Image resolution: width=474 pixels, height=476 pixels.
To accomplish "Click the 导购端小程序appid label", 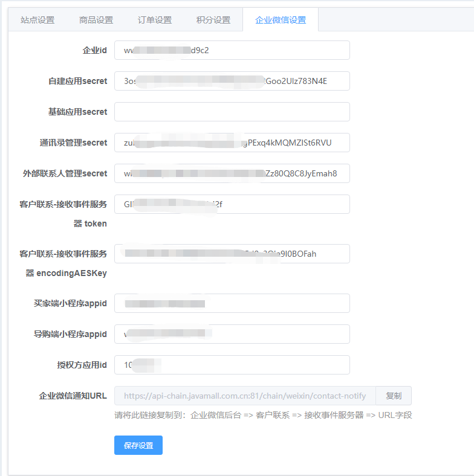I will click(70, 334).
